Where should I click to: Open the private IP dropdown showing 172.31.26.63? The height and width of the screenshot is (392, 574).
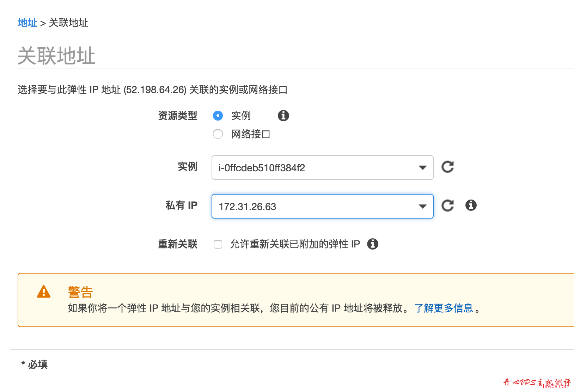click(322, 206)
